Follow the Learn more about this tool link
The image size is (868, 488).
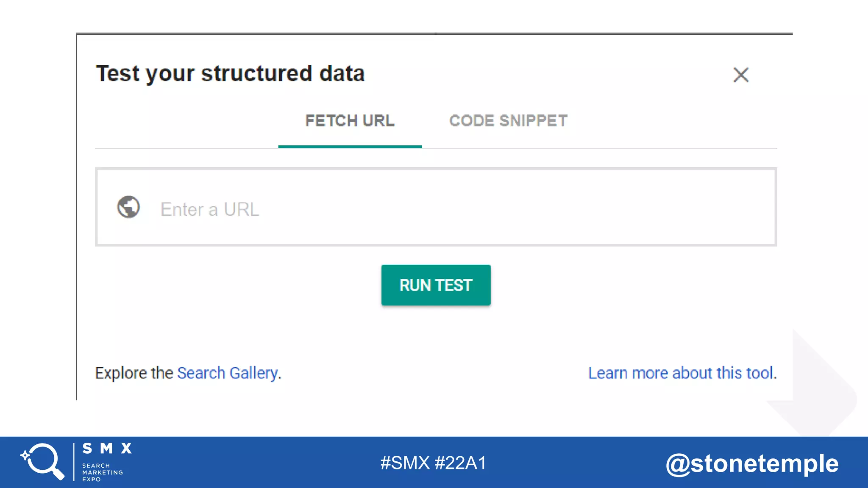681,373
